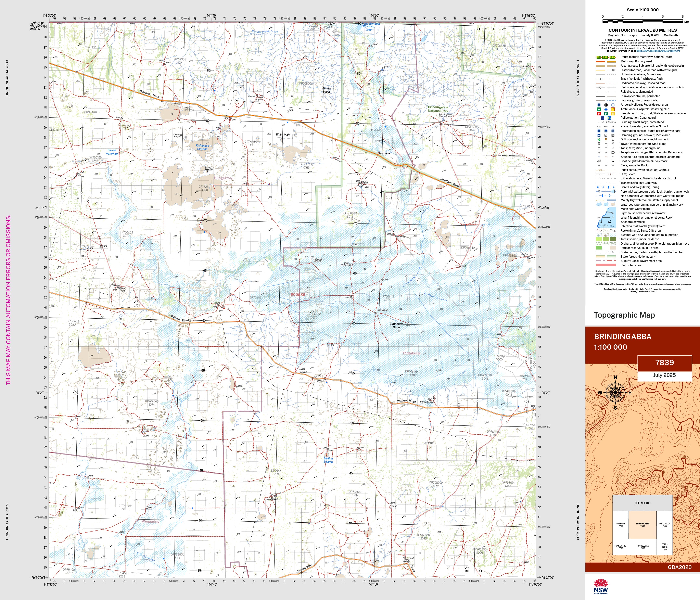Click the Brindingabba National Park map label
This screenshot has height=600, width=700.
pyautogui.click(x=438, y=109)
